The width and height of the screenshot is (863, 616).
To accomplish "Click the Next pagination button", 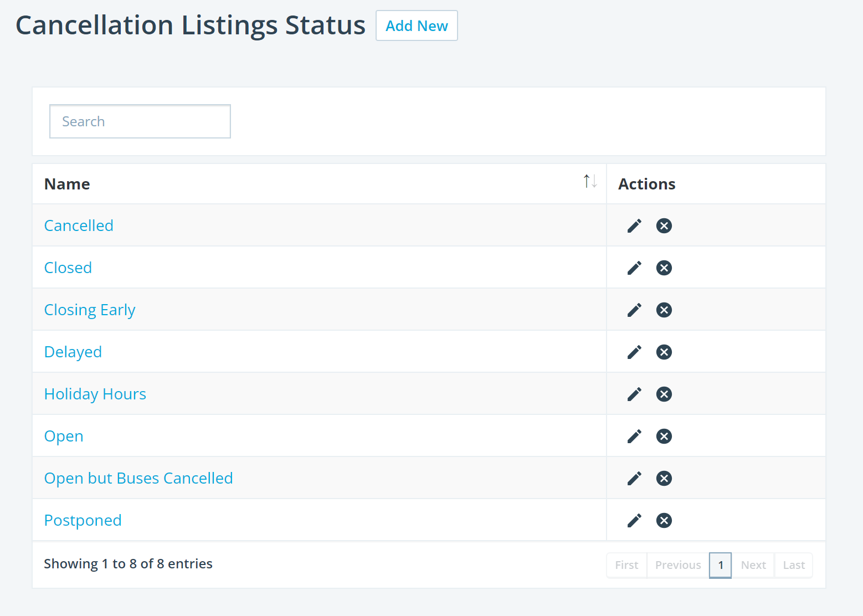I will click(x=753, y=565).
